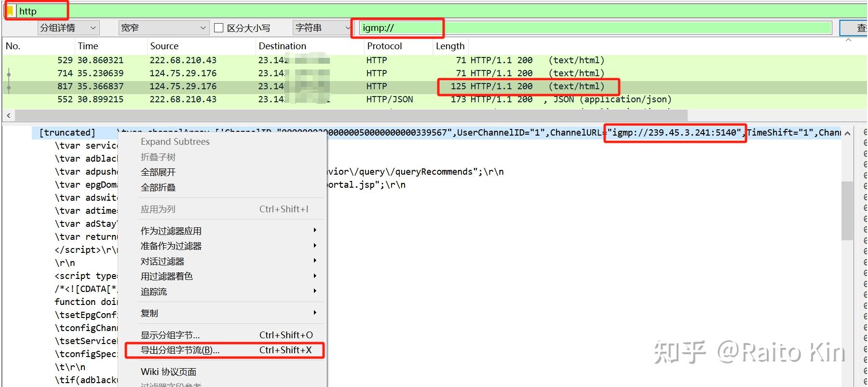Select the \tvar adblack detail line

click(85, 159)
